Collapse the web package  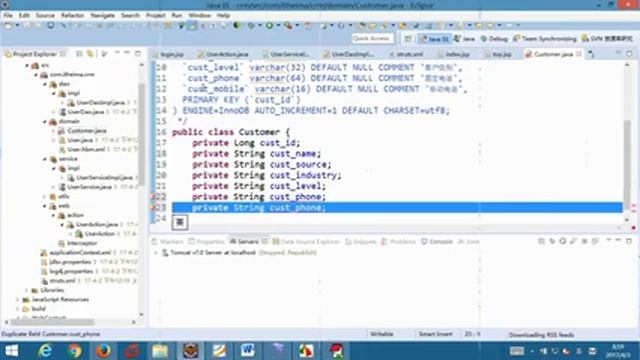pos(45,206)
